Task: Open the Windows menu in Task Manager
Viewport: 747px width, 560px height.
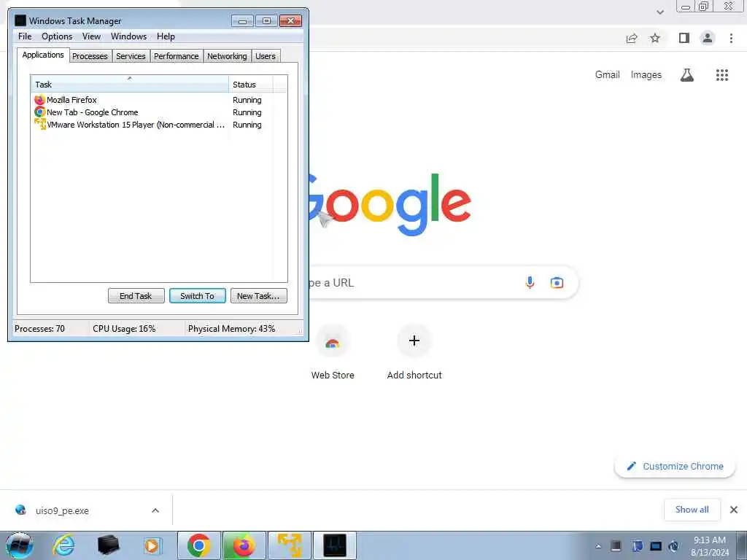Action: [x=128, y=36]
